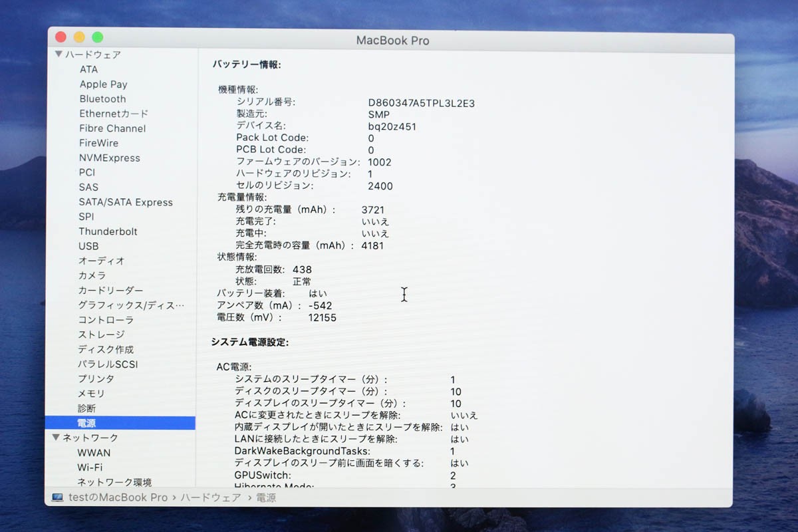
Task: Select PCI in the sidebar
Action: (87, 173)
